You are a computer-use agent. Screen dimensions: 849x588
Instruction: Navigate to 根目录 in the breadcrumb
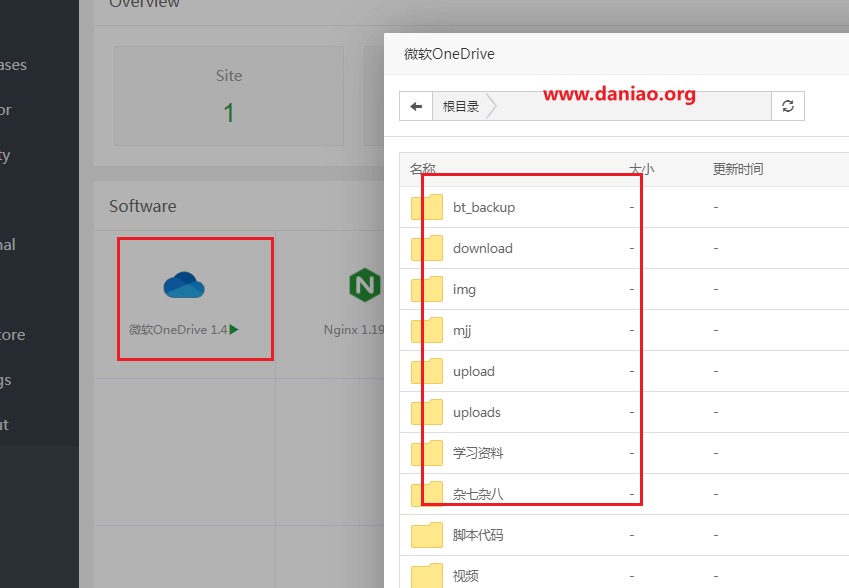click(461, 106)
